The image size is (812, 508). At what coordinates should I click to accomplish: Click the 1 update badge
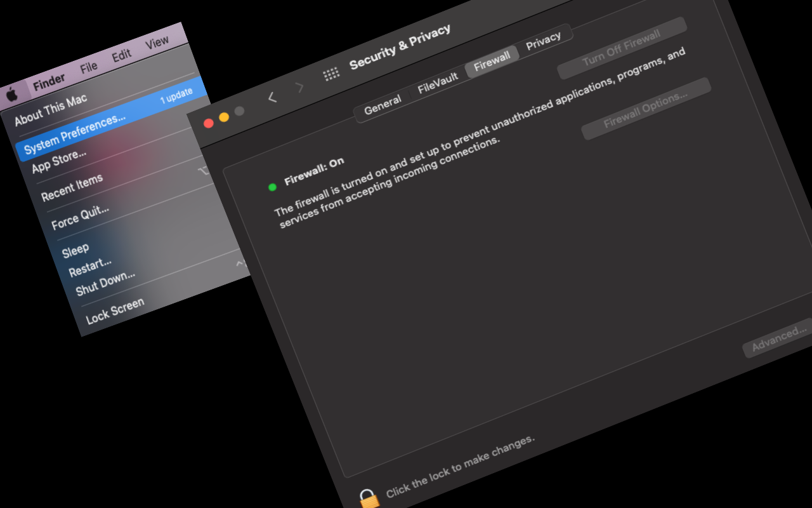[176, 95]
